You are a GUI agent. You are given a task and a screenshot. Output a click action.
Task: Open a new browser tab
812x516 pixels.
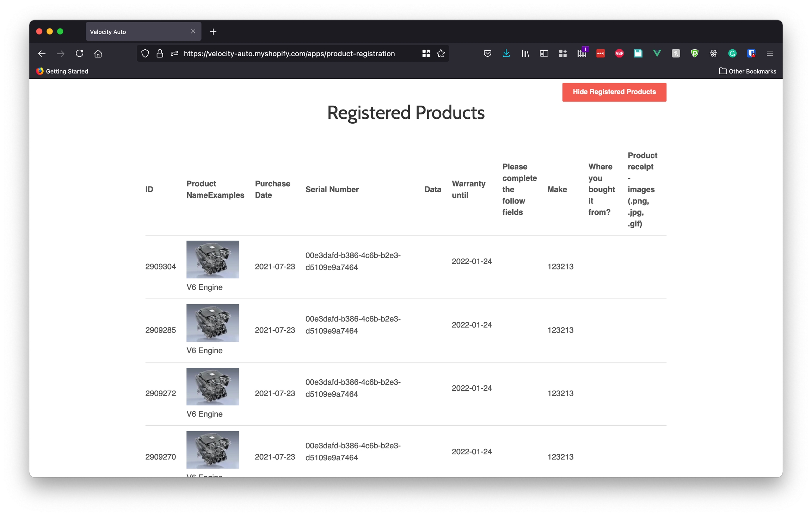[x=213, y=32]
